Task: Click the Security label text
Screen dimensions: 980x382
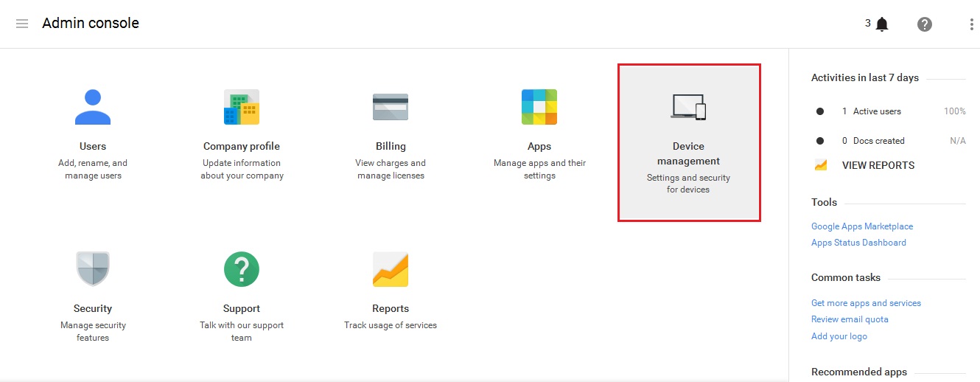Action: (93, 308)
